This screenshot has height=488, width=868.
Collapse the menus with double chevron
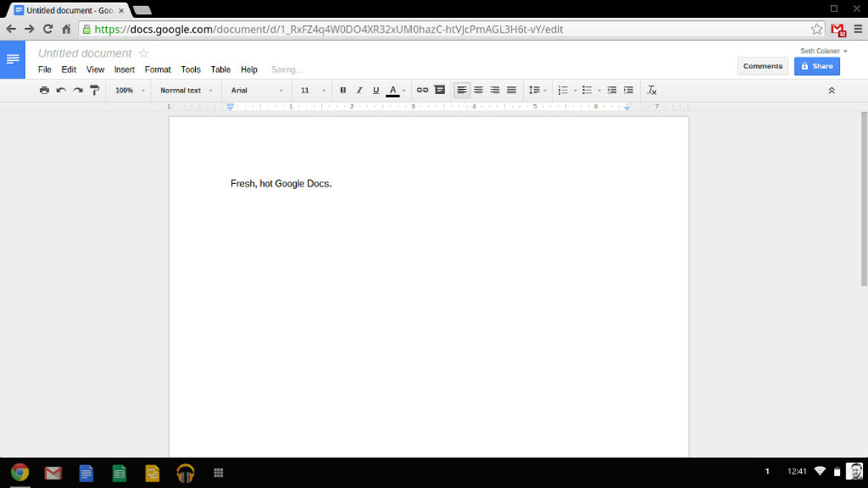(832, 90)
